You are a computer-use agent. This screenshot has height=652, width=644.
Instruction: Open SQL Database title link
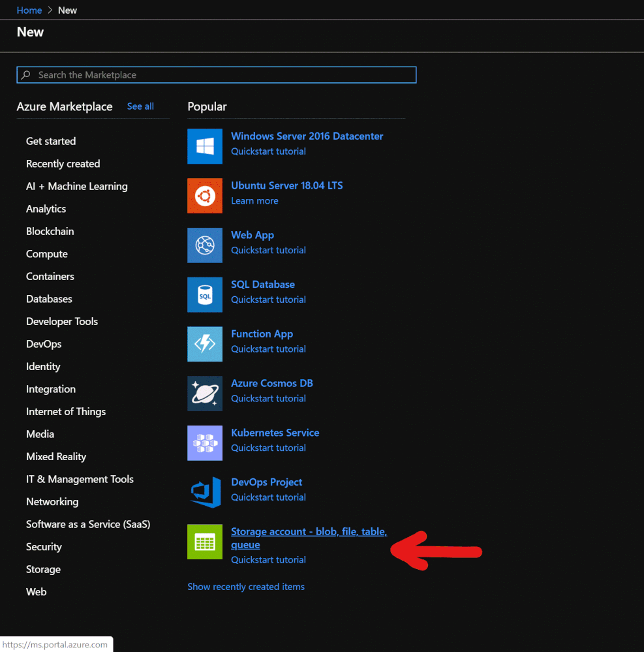(263, 285)
